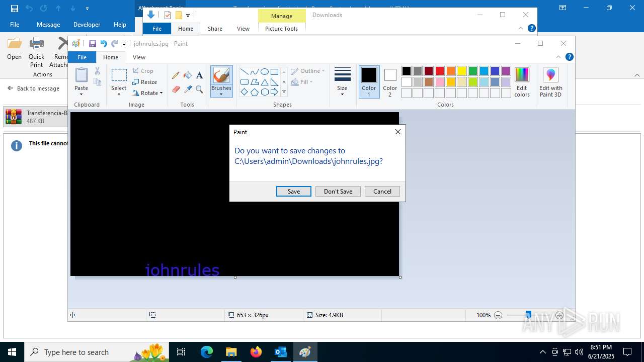
Task: Open the Paint File menu
Action: (82, 57)
